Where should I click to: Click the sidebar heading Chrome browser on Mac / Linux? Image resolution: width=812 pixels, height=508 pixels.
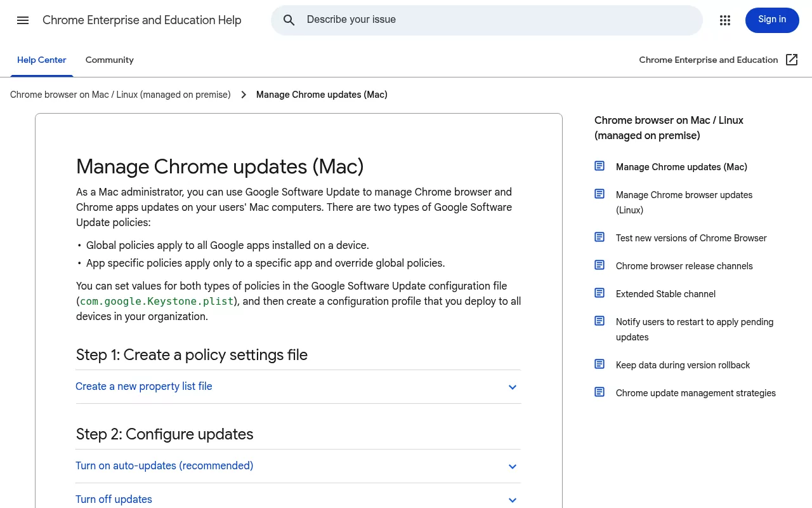tap(669, 128)
